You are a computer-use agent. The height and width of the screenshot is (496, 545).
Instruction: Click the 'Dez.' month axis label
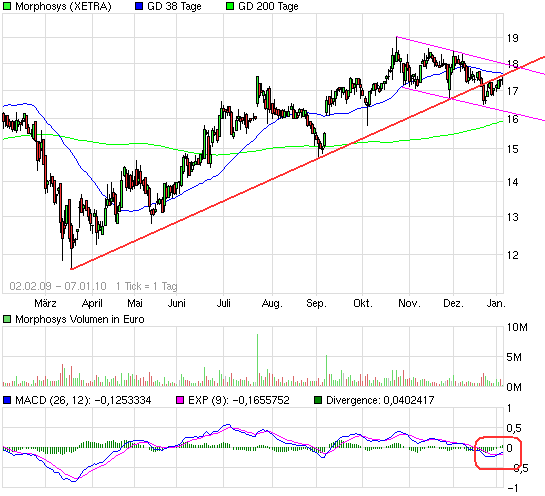coord(454,303)
